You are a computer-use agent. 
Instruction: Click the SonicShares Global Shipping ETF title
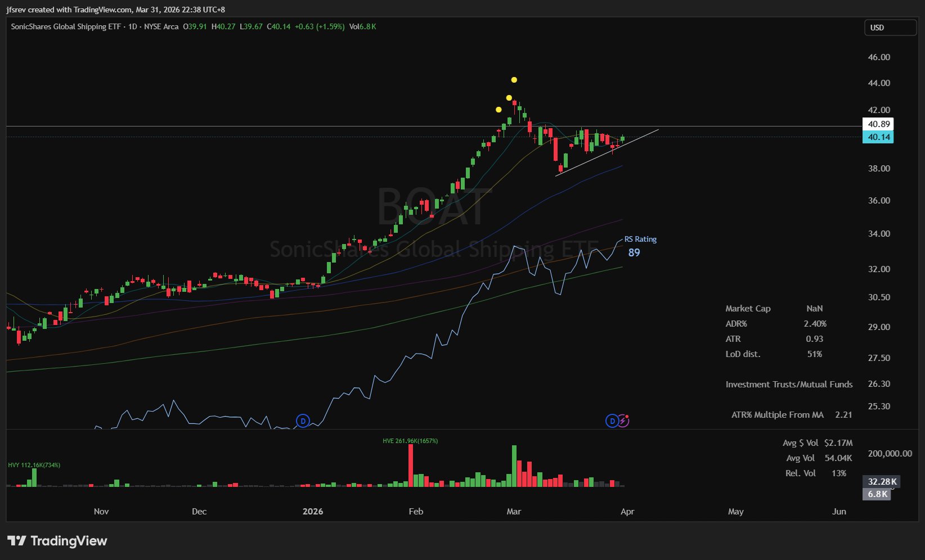66,26
